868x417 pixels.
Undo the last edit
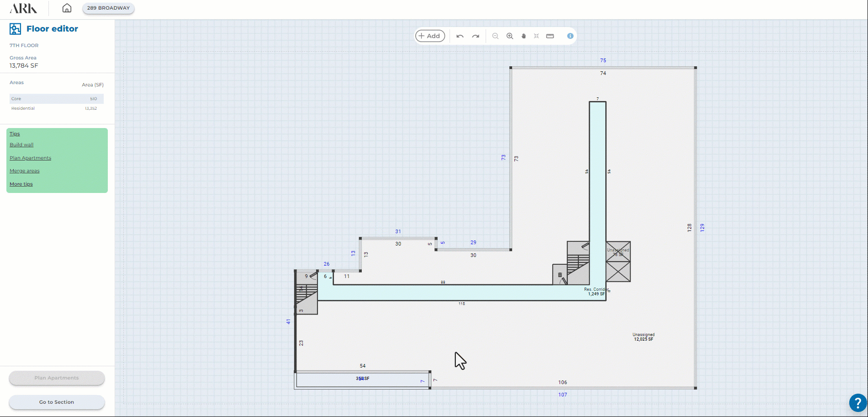(460, 36)
